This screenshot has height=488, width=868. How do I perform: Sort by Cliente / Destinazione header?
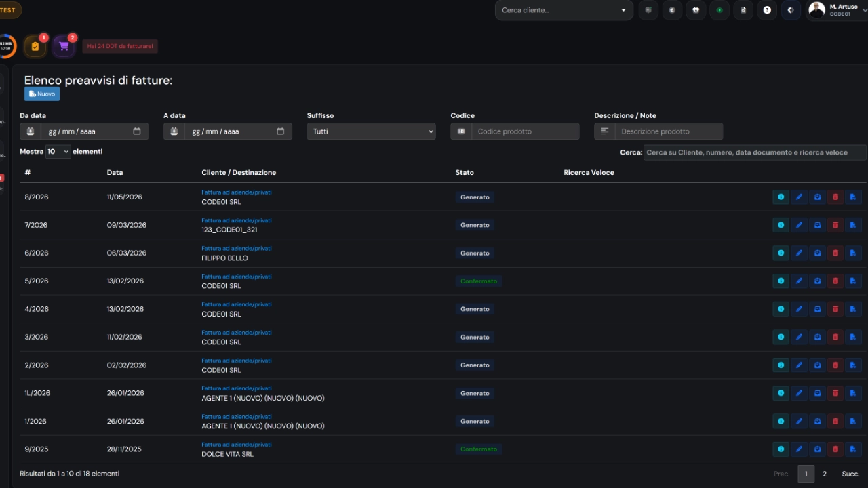pos(239,173)
